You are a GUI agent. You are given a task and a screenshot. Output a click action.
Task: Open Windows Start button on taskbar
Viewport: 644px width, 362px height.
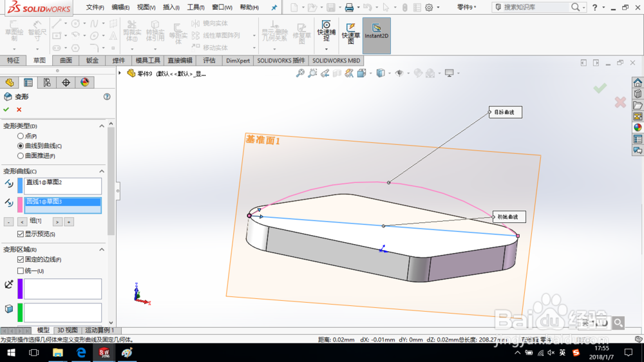(11, 352)
